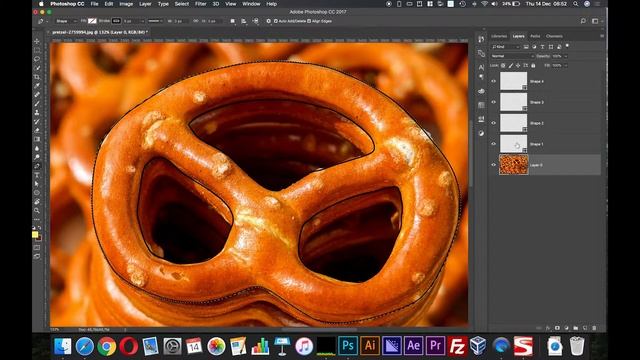Image resolution: width=640 pixels, height=360 pixels.
Task: Select the Brush tool
Action: click(37, 104)
